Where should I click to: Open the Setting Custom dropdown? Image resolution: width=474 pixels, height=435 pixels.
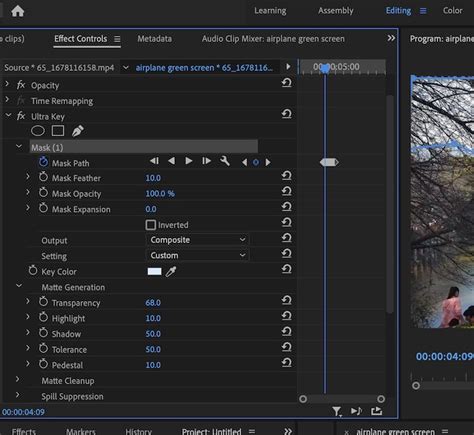198,255
